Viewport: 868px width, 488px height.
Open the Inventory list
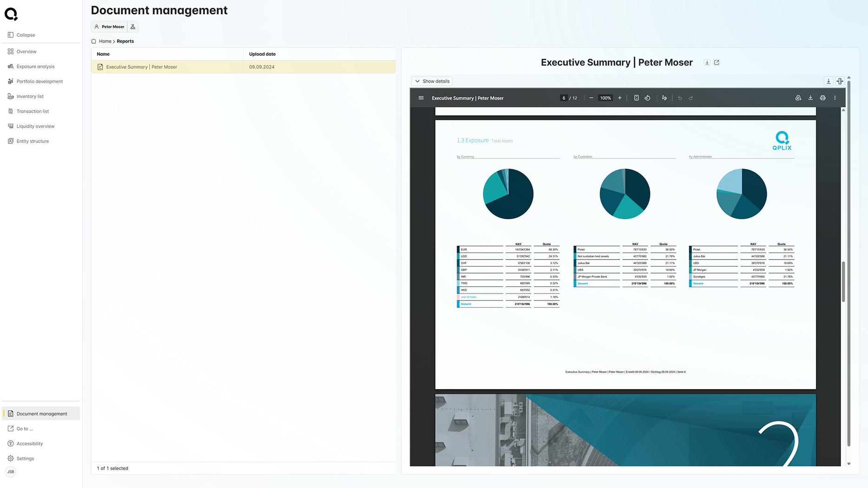tap(26, 96)
